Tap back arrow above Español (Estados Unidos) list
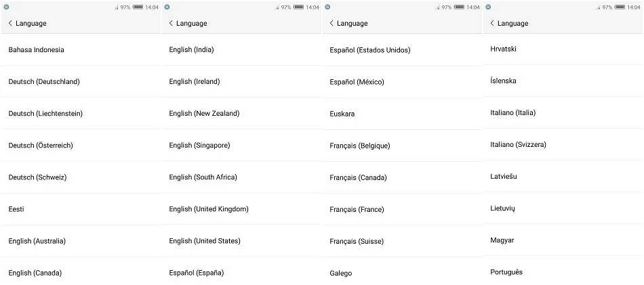 [x=331, y=23]
